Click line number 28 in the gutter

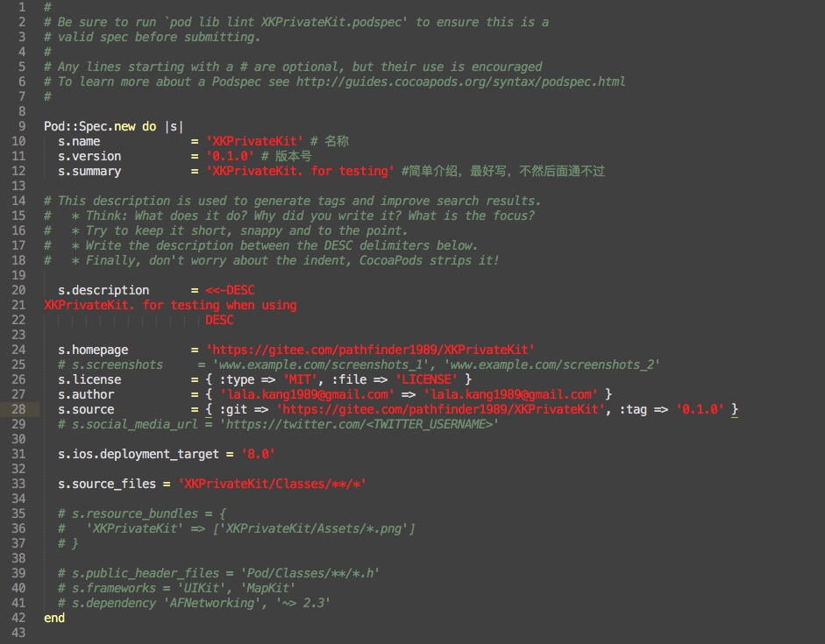(x=18, y=409)
